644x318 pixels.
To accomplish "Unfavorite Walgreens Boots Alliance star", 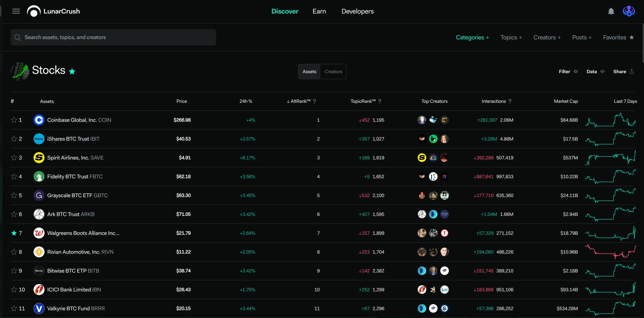I will point(14,233).
